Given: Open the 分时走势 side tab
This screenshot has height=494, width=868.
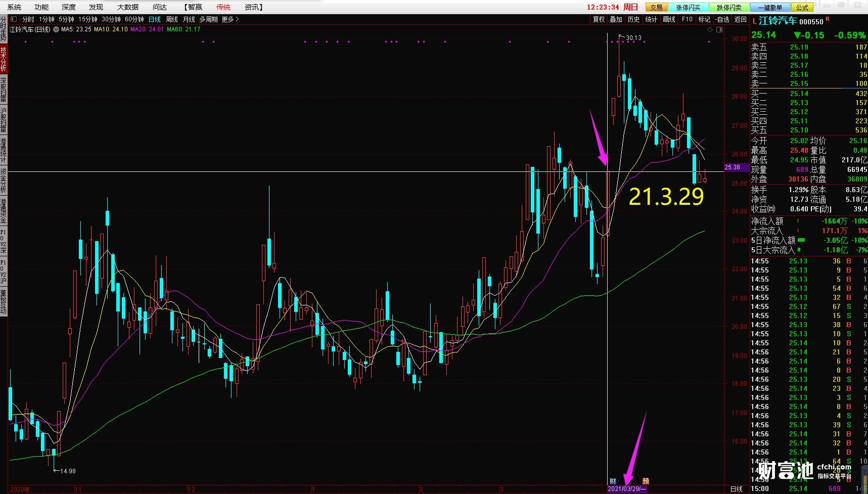Looking at the screenshot, I should 4,29.
